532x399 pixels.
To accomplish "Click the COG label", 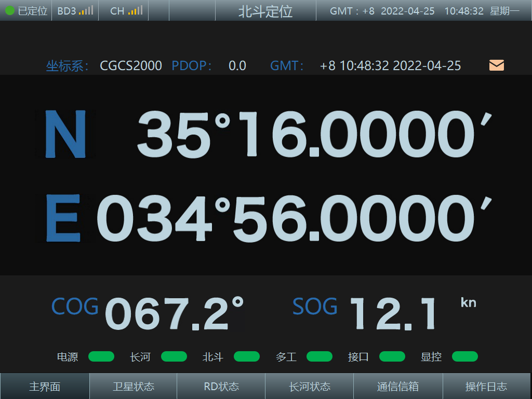I will tap(75, 306).
